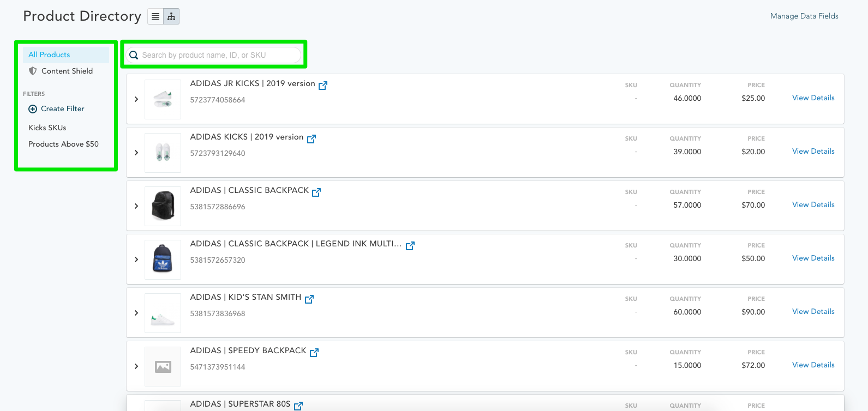The image size is (868, 411).
Task: Expand the ADIDAS JR KICKS row
Action: [x=136, y=99]
